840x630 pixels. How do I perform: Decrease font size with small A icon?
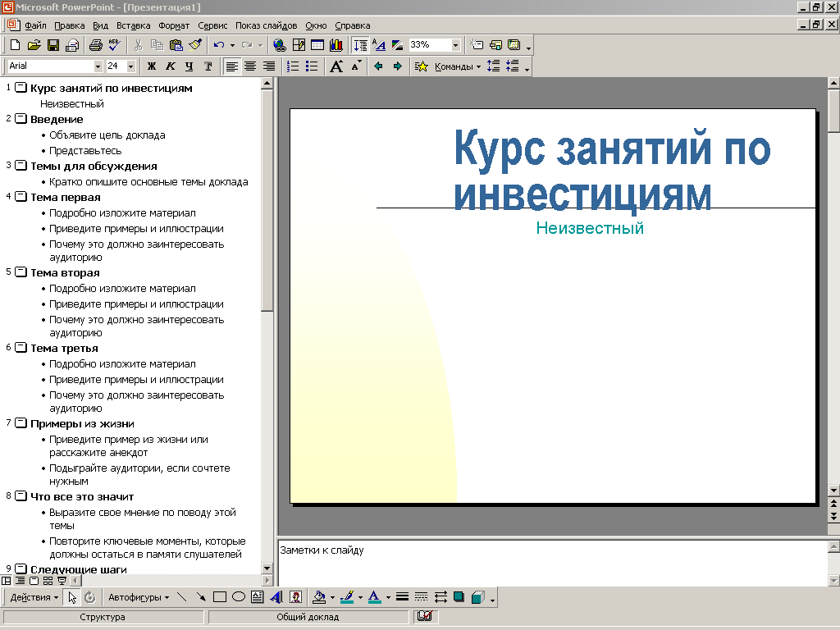click(x=356, y=66)
